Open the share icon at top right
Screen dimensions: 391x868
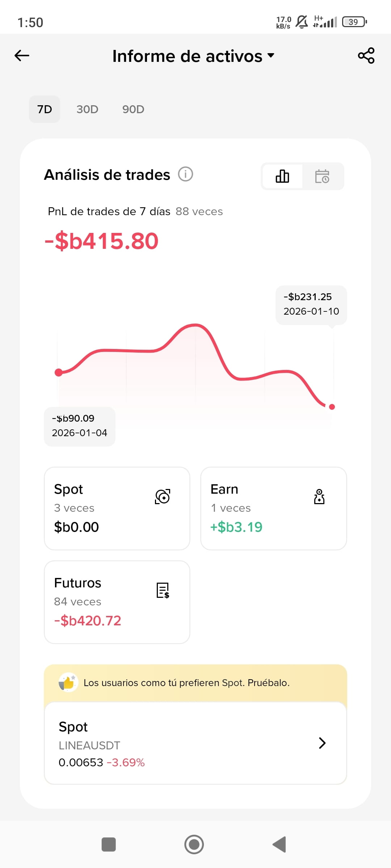coord(366,56)
